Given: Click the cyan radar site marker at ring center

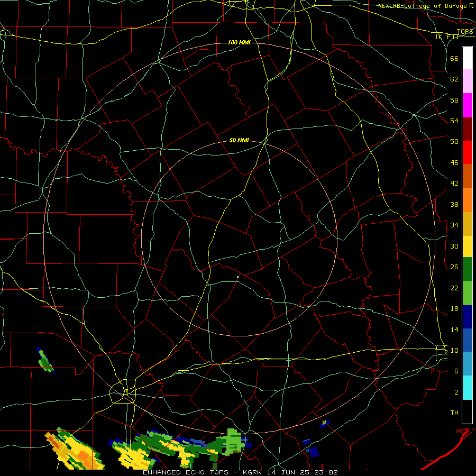Looking at the screenshot, I should coord(238,277).
